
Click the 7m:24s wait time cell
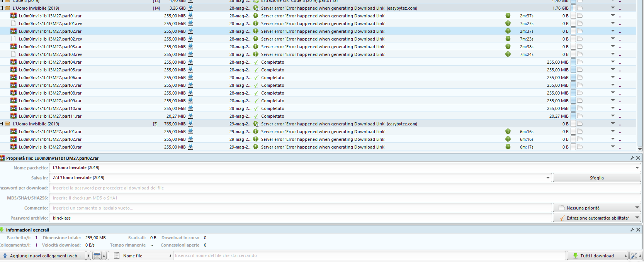[527, 54]
